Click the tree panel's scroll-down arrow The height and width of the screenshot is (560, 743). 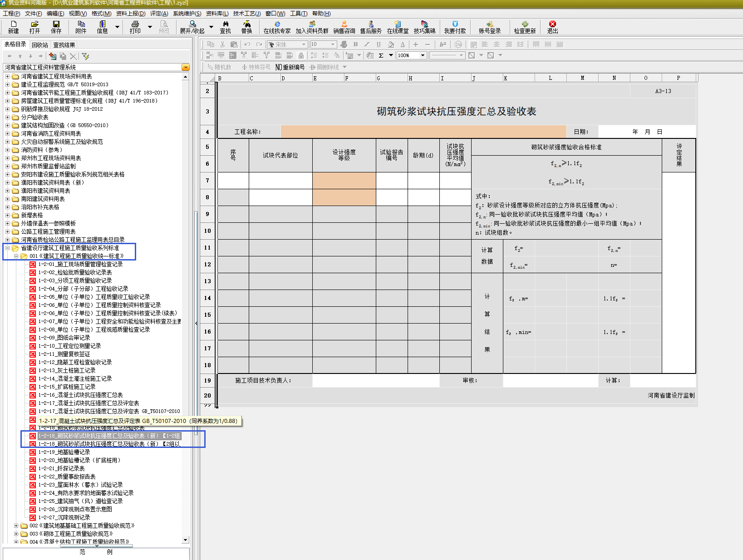coord(185,540)
